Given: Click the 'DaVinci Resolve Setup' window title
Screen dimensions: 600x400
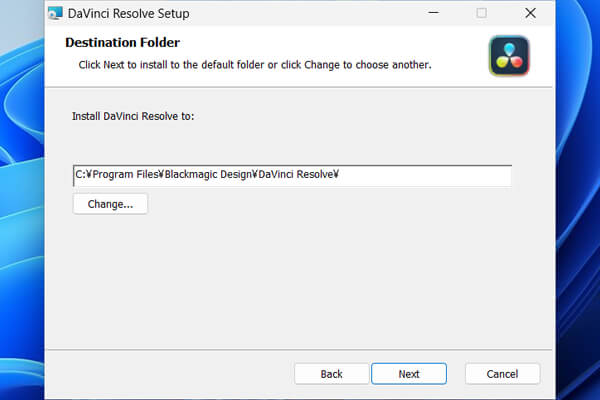Looking at the screenshot, I should click(x=129, y=14).
